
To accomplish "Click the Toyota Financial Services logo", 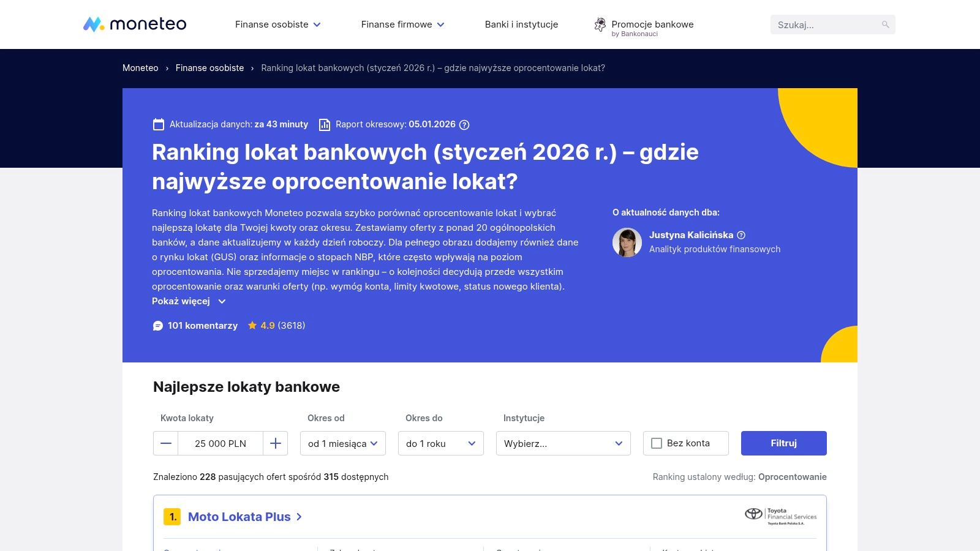I will pos(780,516).
